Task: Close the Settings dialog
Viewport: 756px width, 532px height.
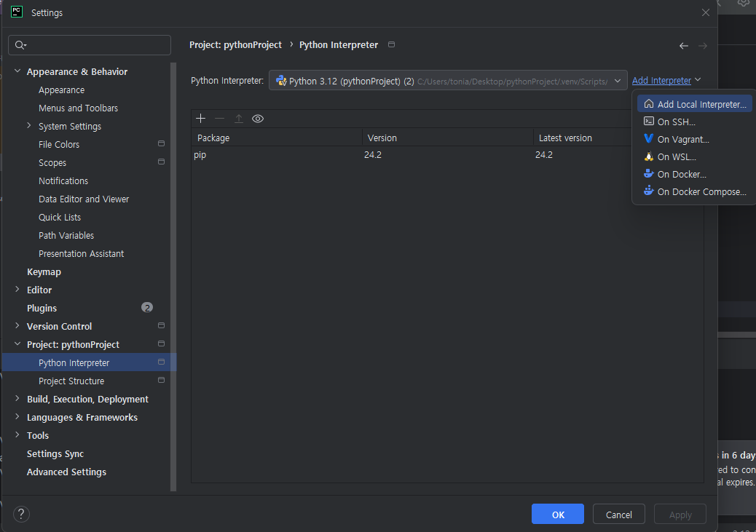Action: pos(705,12)
